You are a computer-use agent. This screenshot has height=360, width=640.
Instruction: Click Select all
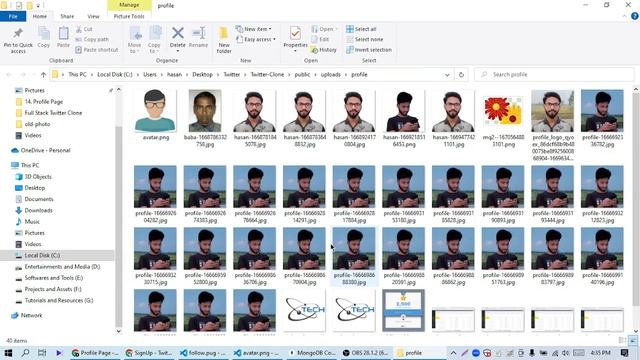pos(361,29)
